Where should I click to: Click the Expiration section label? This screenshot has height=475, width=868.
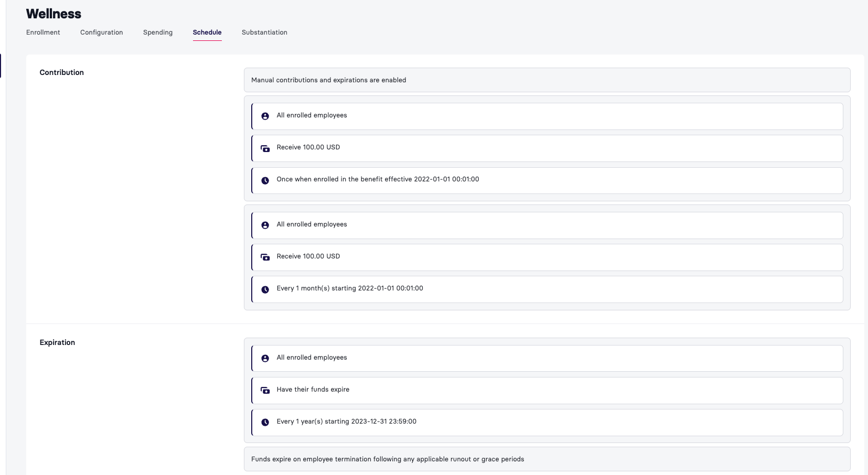coord(57,342)
